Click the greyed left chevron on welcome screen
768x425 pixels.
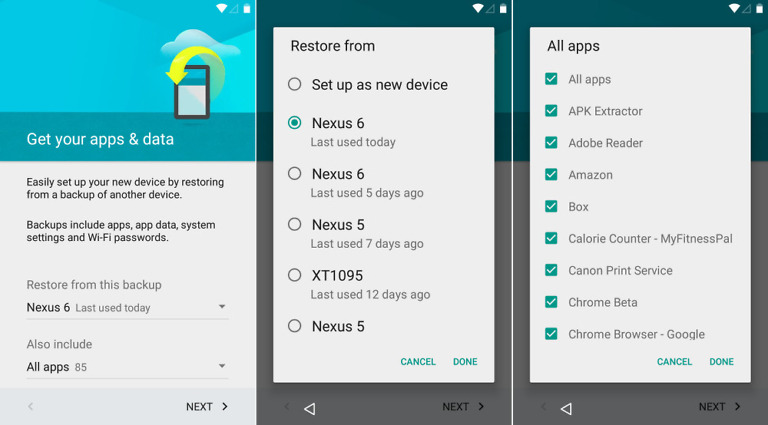pyautogui.click(x=30, y=407)
